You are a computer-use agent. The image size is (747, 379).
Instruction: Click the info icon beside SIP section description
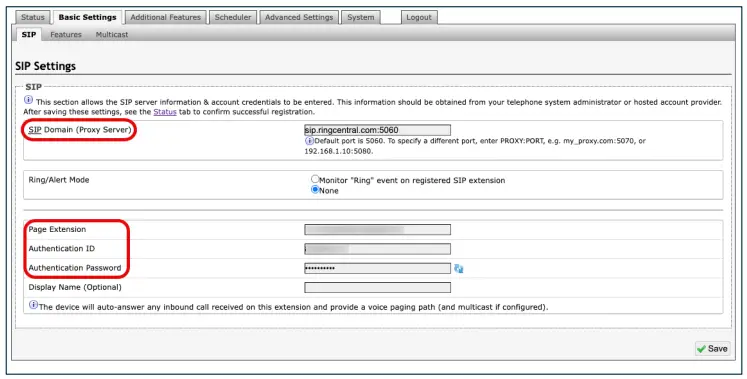click(x=29, y=100)
